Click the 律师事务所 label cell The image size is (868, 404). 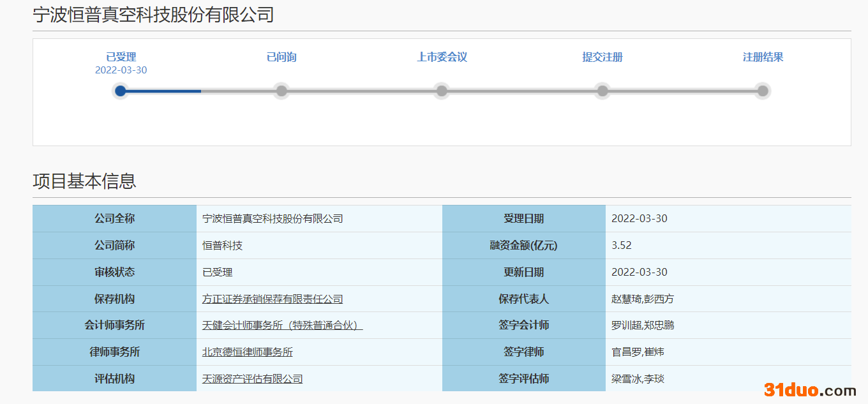point(115,352)
